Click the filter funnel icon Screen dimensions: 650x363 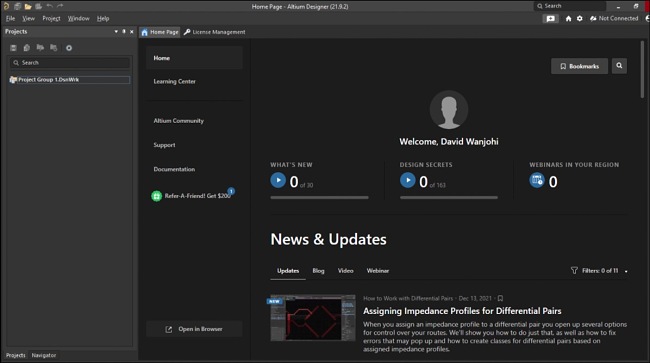tap(574, 271)
